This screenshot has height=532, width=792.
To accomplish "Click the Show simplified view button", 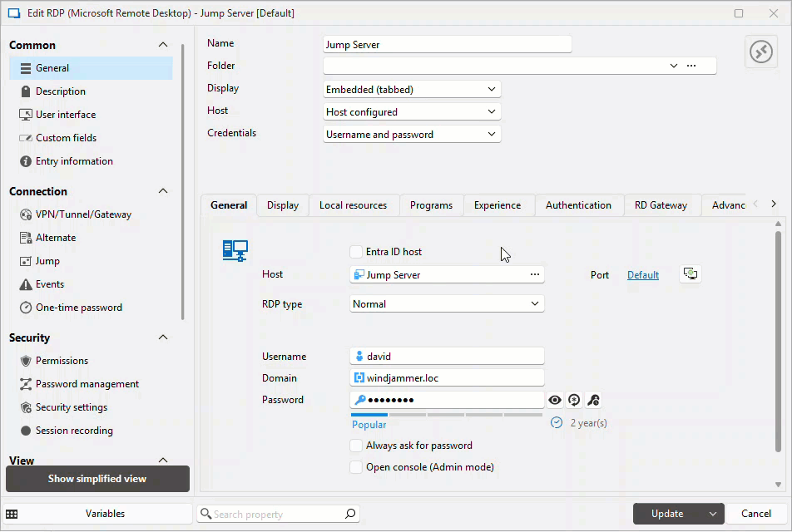I will coord(97,479).
